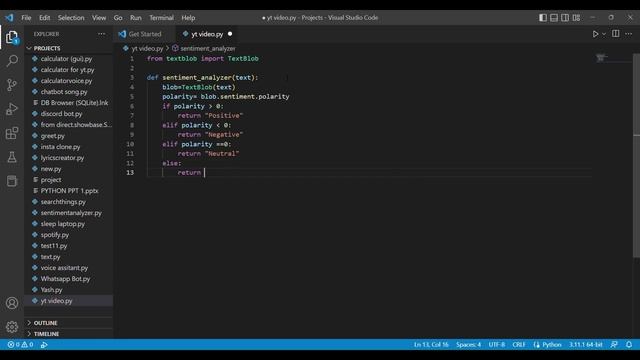The width and height of the screenshot is (640, 360).
Task: Select yt video.py in explorer
Action: pos(69,301)
